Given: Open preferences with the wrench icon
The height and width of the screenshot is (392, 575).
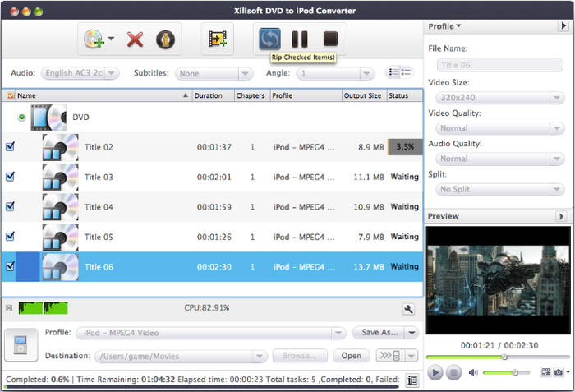Looking at the screenshot, I should [408, 309].
